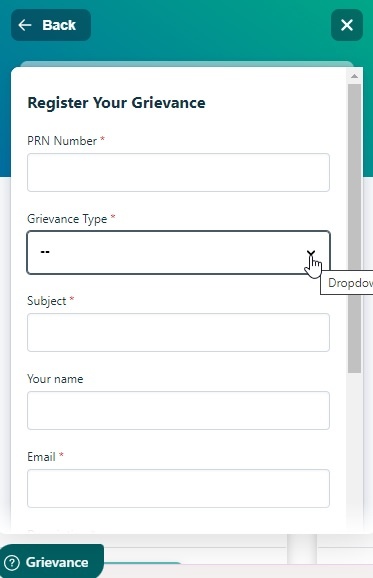Click the Email field label
Viewport: 373px width, 578px height.
coord(41,457)
